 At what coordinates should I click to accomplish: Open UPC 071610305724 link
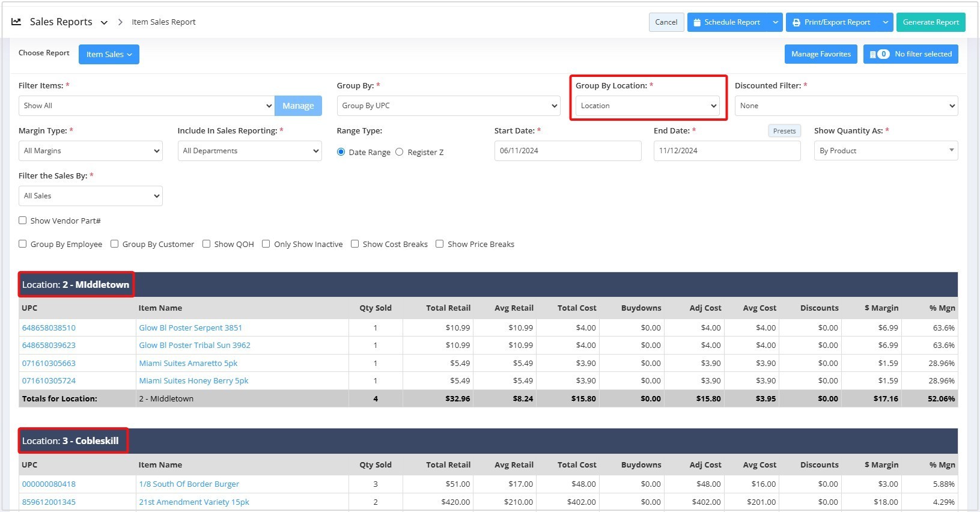tap(49, 381)
